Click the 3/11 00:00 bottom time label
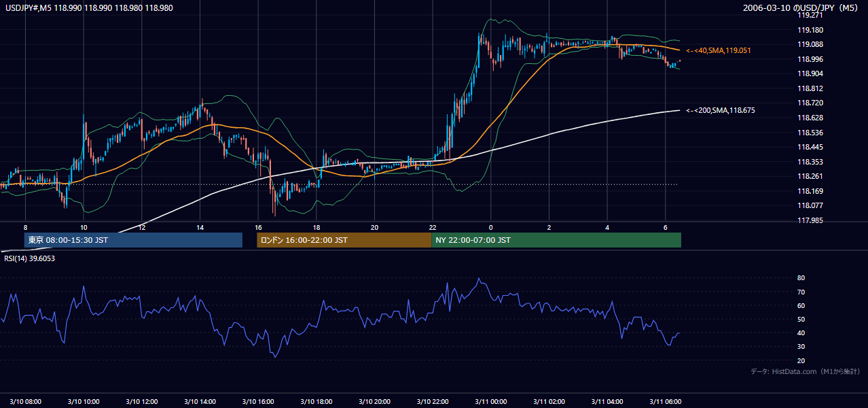This screenshot has width=868, height=408. click(x=492, y=401)
